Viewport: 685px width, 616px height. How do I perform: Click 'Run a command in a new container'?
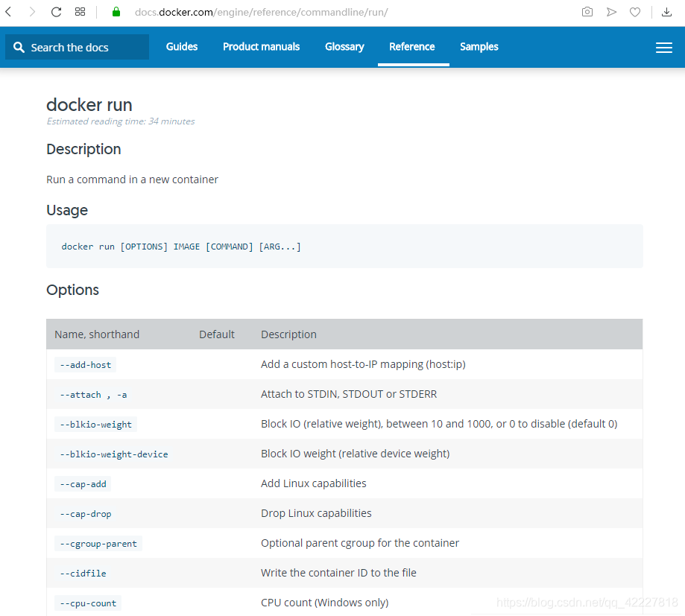(x=132, y=180)
